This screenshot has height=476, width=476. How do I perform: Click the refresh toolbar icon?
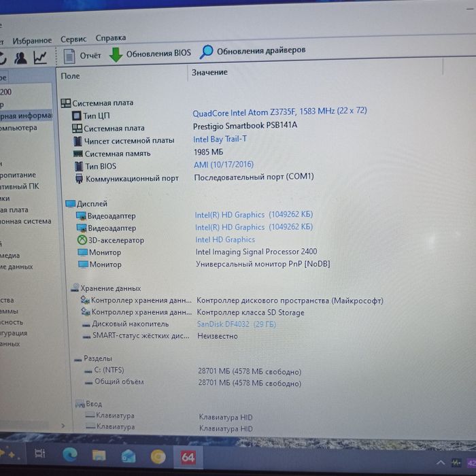pyautogui.click(x=3, y=58)
